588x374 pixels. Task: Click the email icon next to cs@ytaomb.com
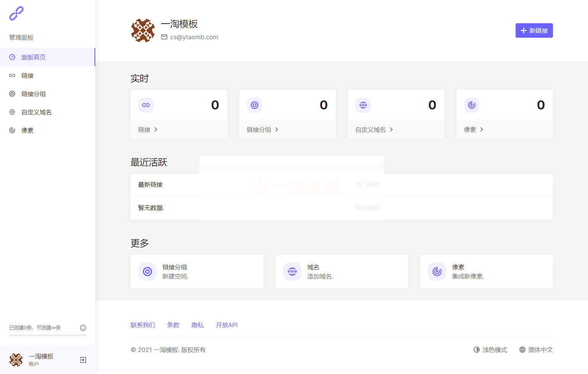164,37
